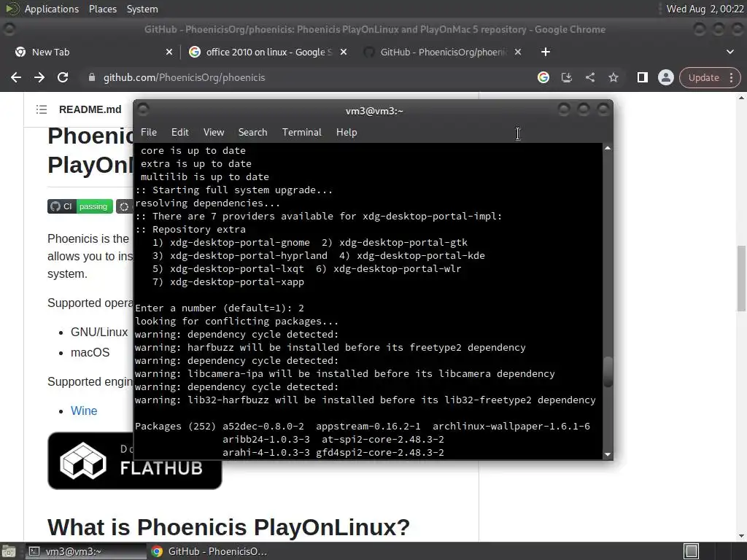The image size is (747, 560).
Task: Click the install app icon in address bar
Action: (x=566, y=77)
